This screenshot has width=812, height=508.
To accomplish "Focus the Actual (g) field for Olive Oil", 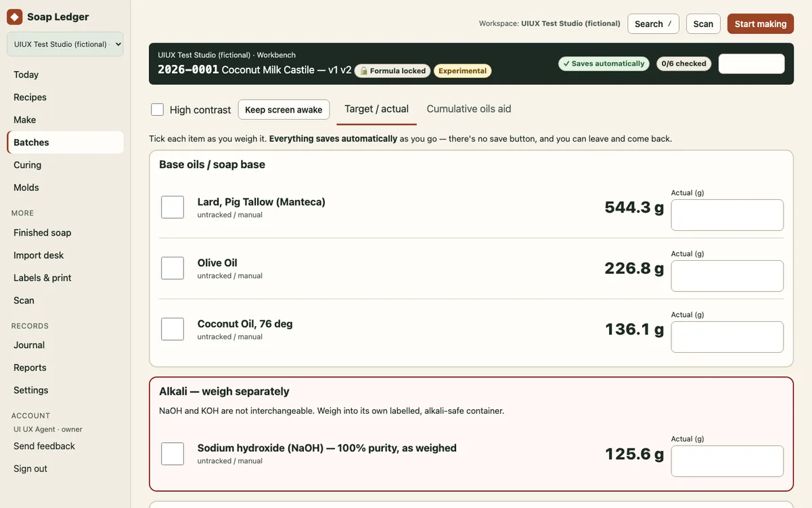I will click(x=727, y=276).
